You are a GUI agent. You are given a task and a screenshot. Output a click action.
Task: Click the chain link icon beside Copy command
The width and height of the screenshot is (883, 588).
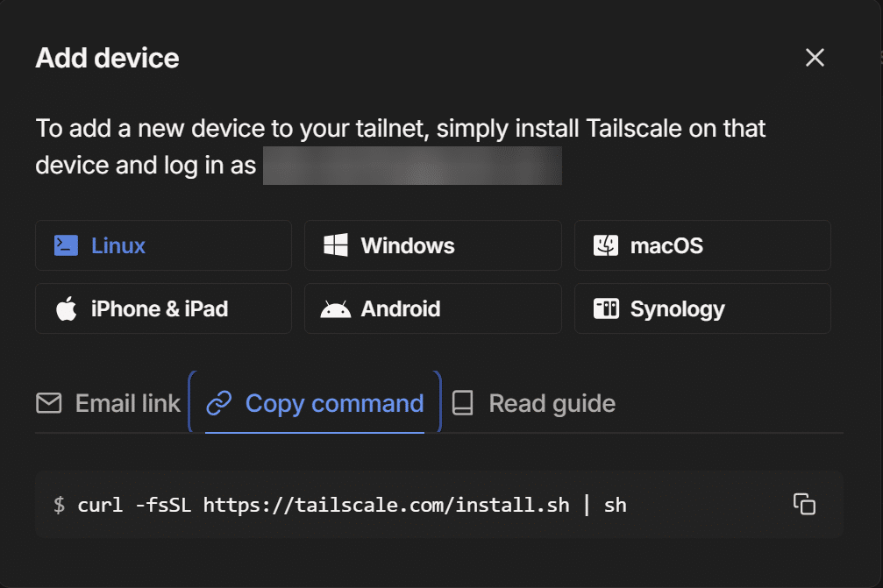click(x=218, y=403)
